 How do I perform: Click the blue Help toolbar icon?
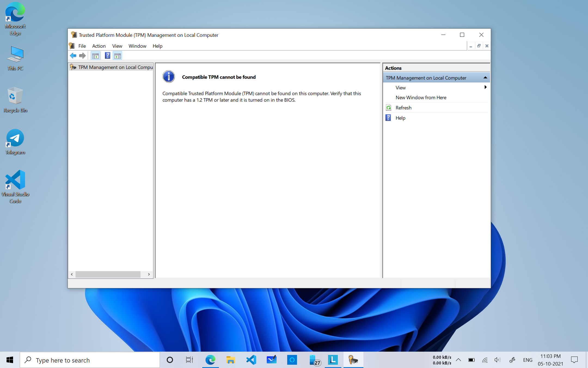tap(108, 56)
